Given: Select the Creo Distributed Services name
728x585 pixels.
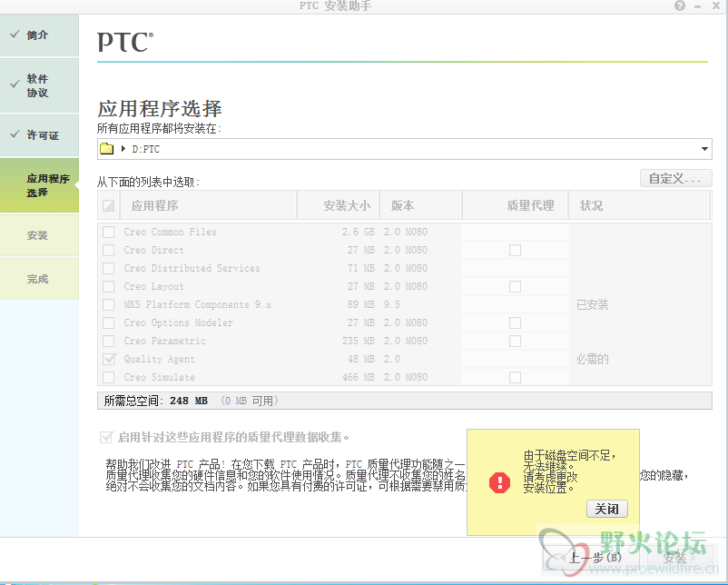Looking at the screenshot, I should tap(192, 268).
